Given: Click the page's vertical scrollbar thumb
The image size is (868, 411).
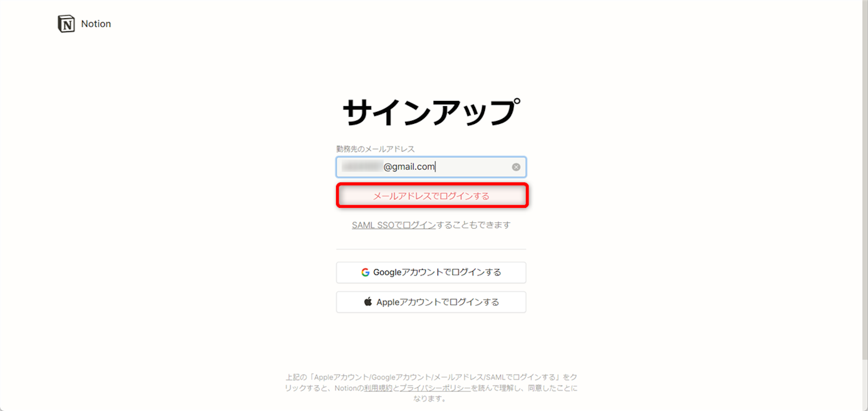Looking at the screenshot, I should [x=865, y=180].
